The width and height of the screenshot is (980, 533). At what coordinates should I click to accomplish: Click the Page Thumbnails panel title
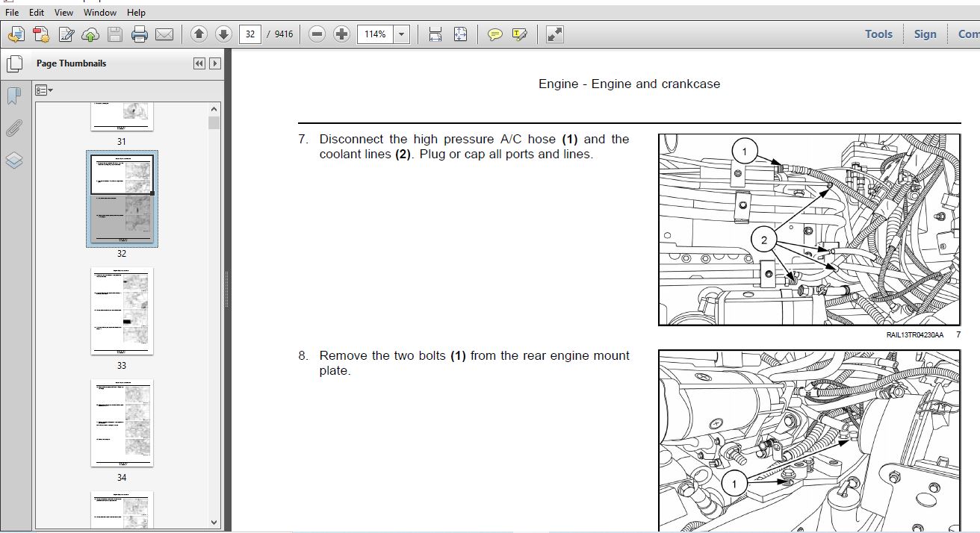71,63
